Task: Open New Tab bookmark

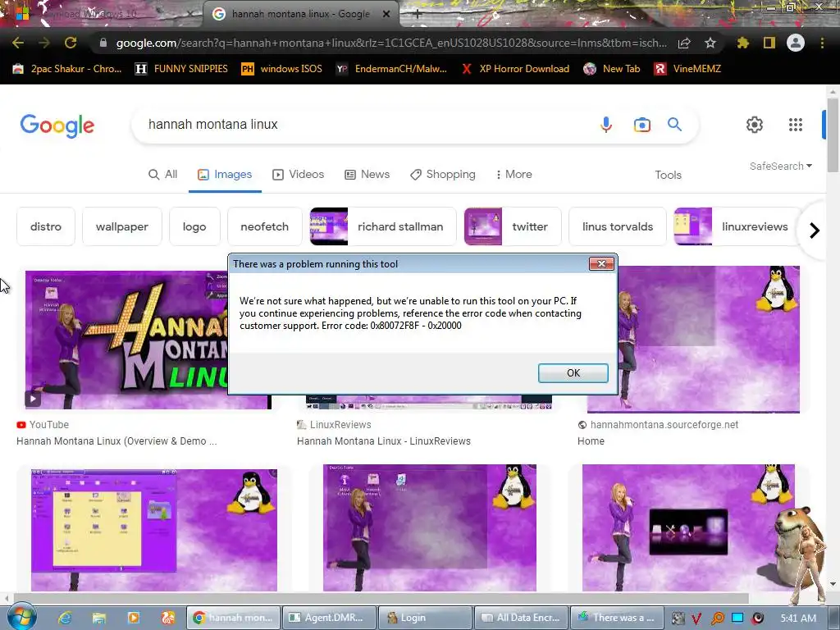Action: pos(612,69)
